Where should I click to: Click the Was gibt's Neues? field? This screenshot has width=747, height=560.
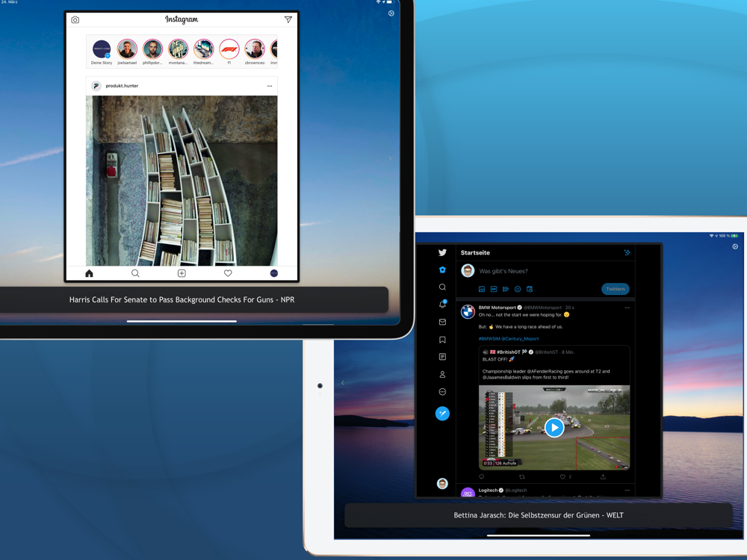(503, 271)
